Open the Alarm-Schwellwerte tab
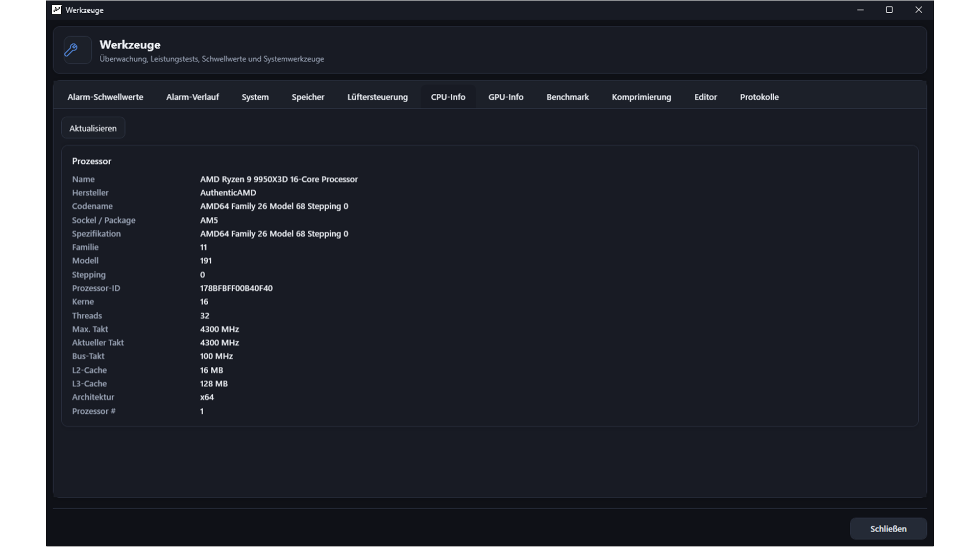This screenshot has height=551, width=980. (x=105, y=97)
